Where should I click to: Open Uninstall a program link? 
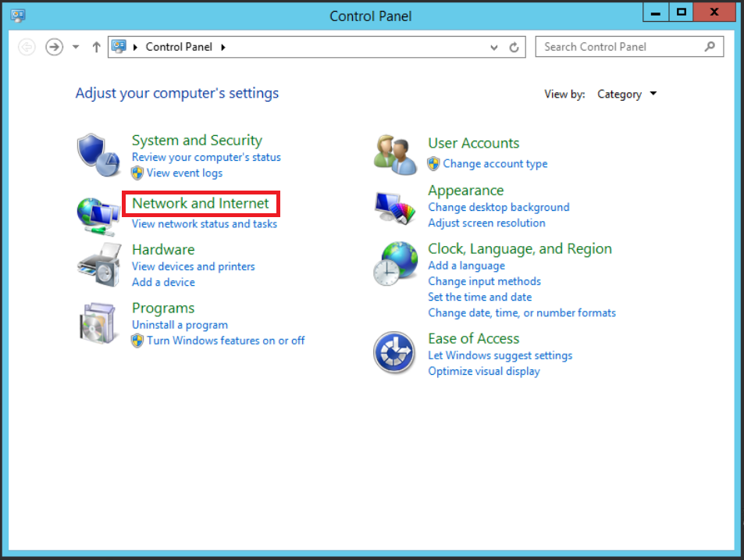180,325
